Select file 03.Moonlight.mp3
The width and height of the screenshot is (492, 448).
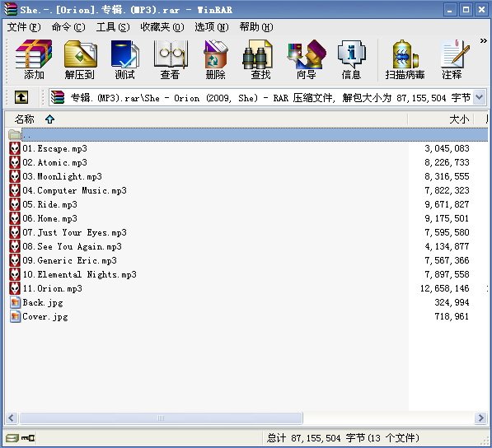[x=62, y=176]
